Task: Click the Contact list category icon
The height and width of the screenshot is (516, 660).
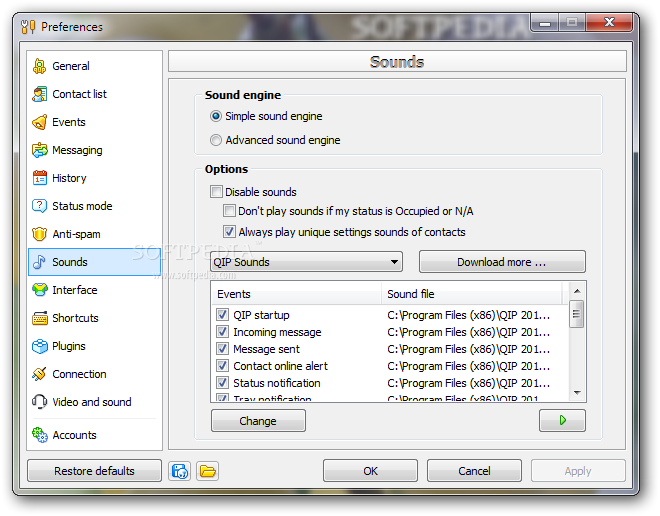Action: tap(40, 94)
